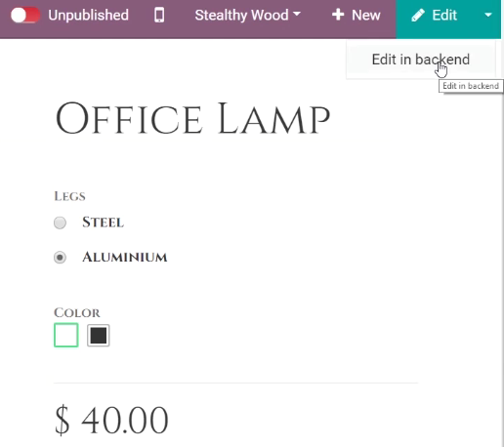504x447 pixels.
Task: Click the $ 40.00 price
Action: (111, 420)
